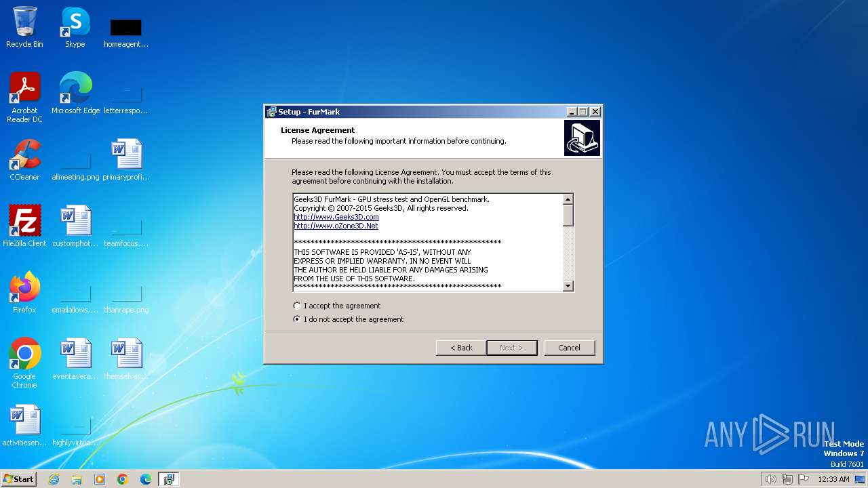Open Microsoft Edge desktop shortcut
Screen dimensions: 868x488
[75, 94]
